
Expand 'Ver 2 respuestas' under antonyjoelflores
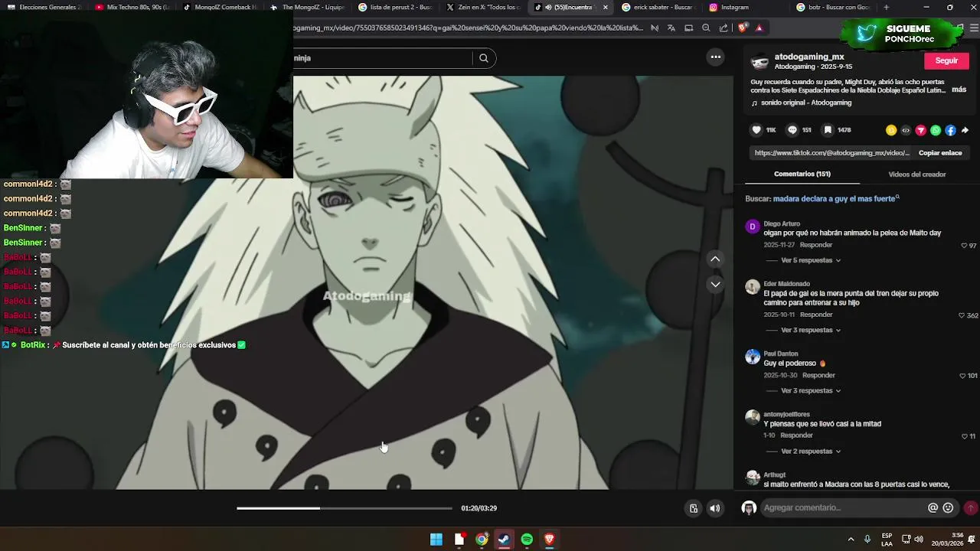(x=811, y=451)
